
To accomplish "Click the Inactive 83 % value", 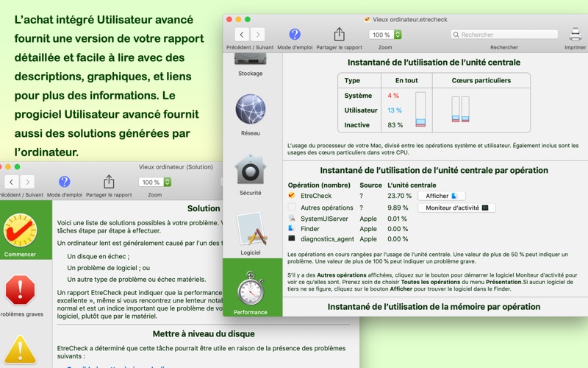I will click(395, 124).
